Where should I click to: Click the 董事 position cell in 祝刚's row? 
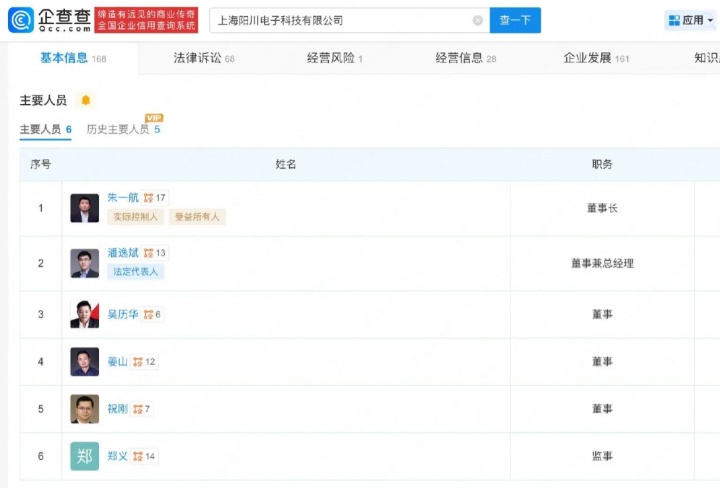[602, 409]
